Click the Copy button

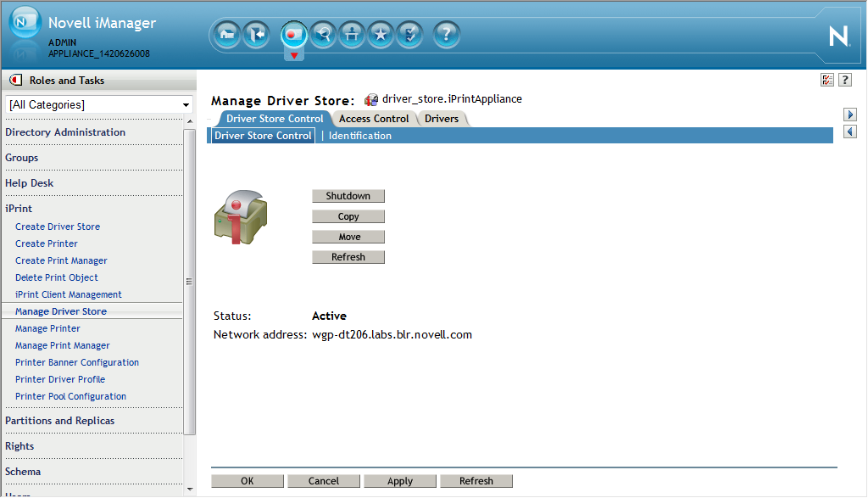click(x=348, y=216)
